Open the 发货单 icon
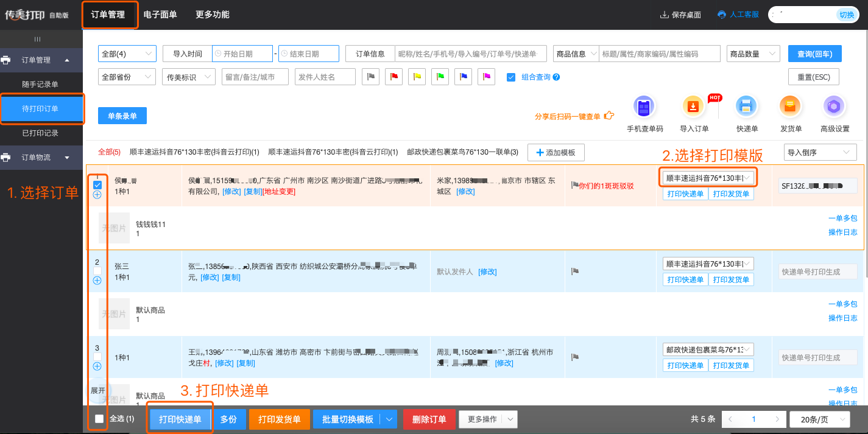 tap(790, 107)
